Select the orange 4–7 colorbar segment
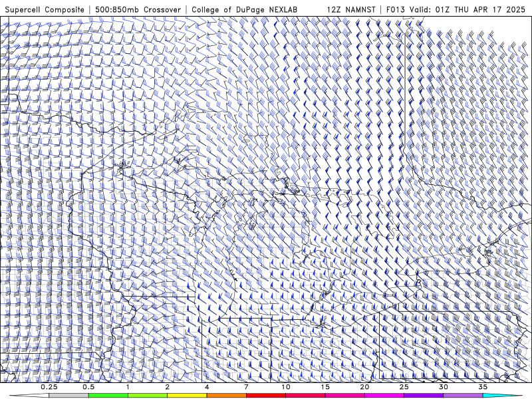 pyautogui.click(x=226, y=396)
